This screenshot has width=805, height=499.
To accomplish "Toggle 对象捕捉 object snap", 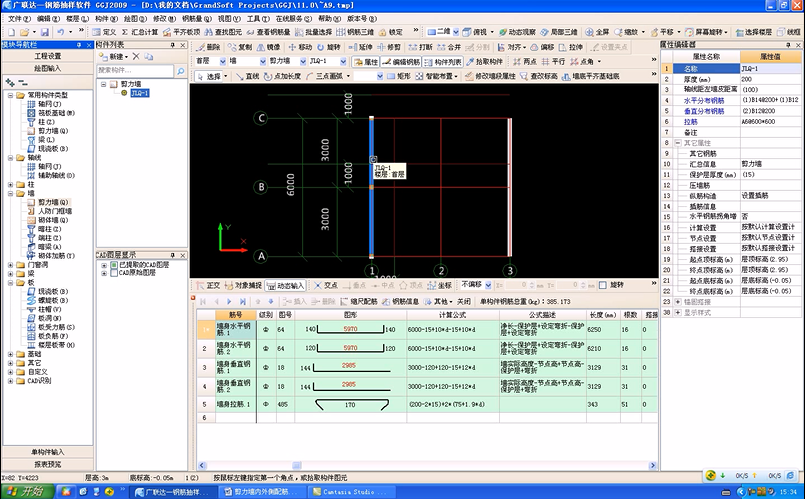I will point(243,285).
